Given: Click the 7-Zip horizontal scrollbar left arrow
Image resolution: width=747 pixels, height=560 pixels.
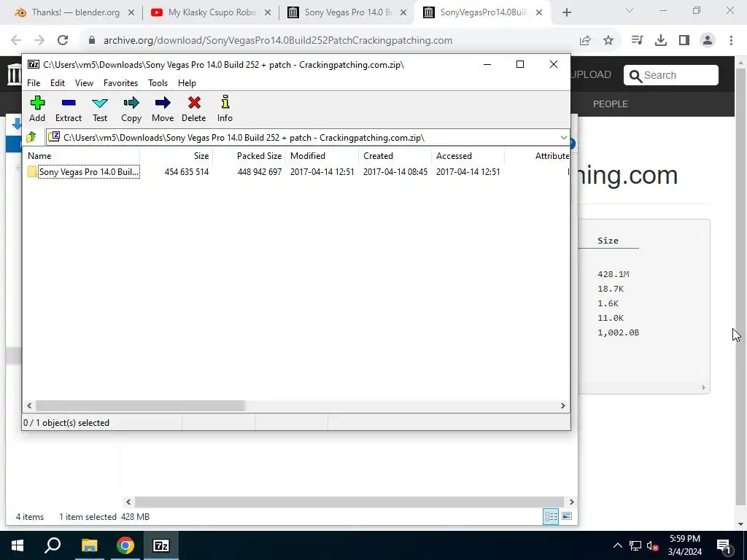Looking at the screenshot, I should (x=29, y=405).
